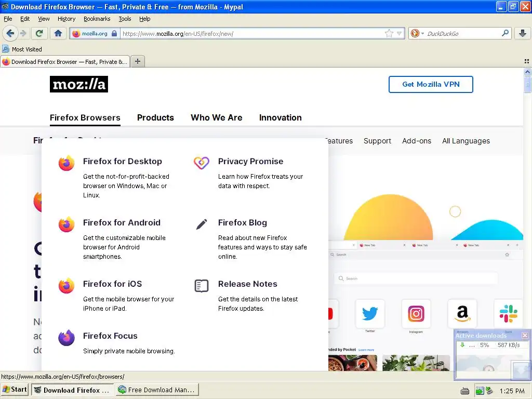Open the Most Visited bookmarks folder
532x399 pixels.
pyautogui.click(x=22, y=49)
